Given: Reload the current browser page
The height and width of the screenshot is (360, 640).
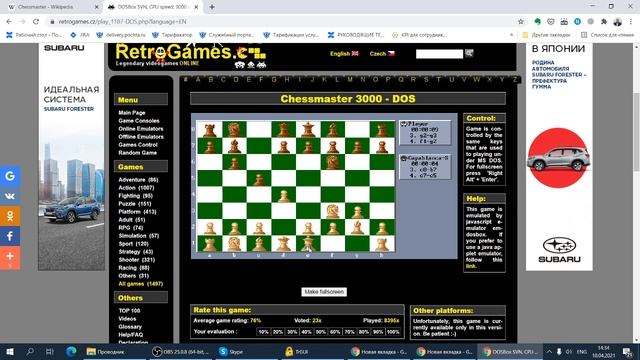Looking at the screenshot, I should coord(36,22).
